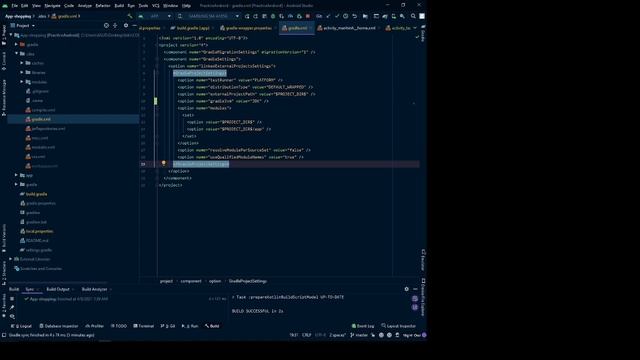Click the Make Project hammer icon
Screen dimensions: 640x360
pyautogui.click(x=130, y=16)
